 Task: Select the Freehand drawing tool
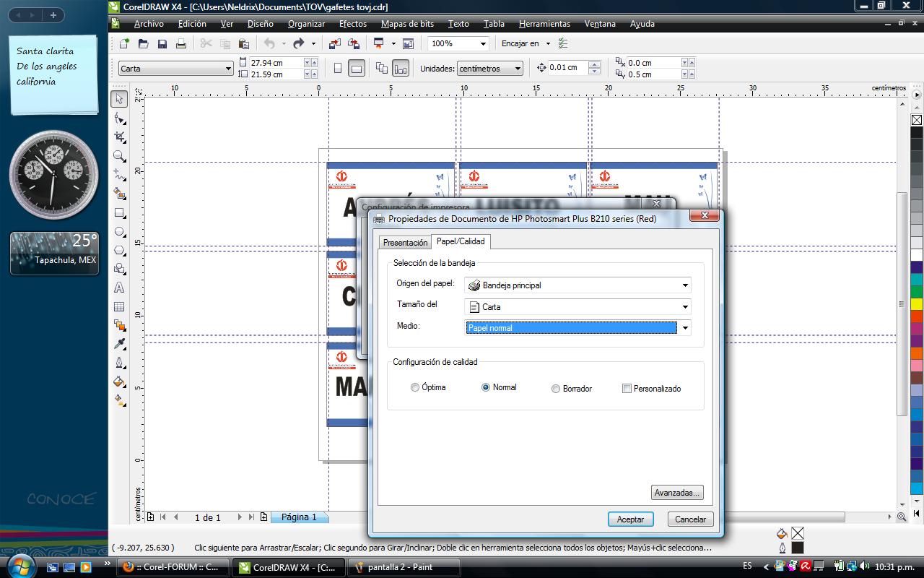click(120, 175)
